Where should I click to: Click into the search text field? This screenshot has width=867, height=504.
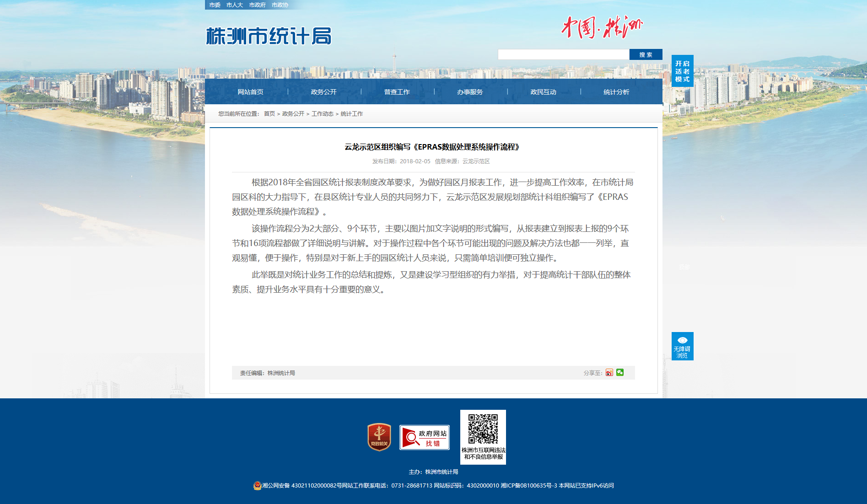563,55
